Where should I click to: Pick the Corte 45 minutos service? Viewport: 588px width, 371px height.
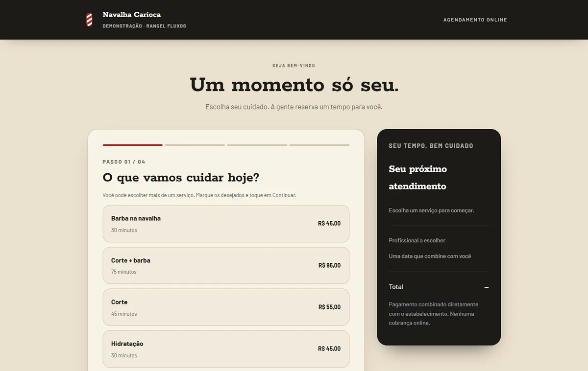click(x=226, y=307)
